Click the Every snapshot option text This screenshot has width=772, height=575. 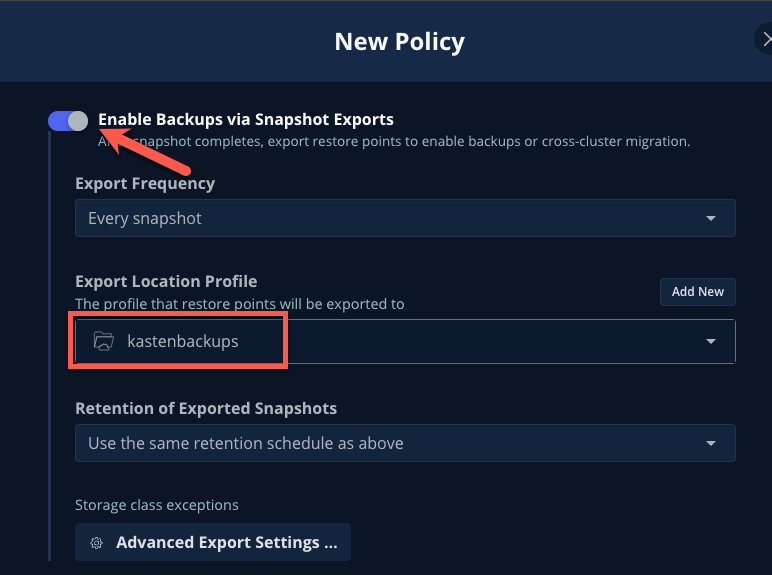coord(145,218)
